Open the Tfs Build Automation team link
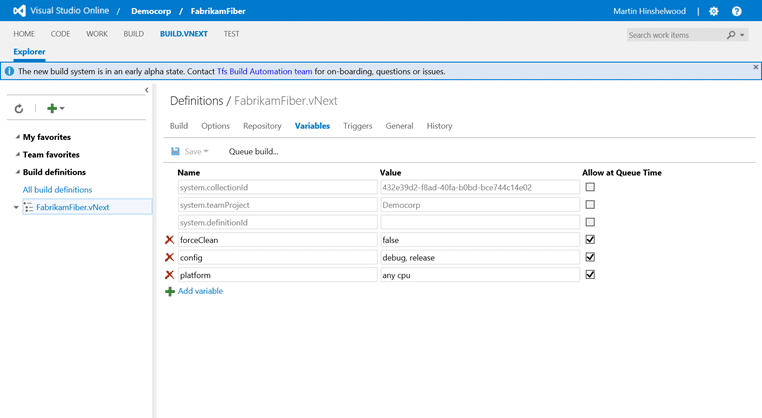Screen dimensions: 762x418 click(x=264, y=71)
